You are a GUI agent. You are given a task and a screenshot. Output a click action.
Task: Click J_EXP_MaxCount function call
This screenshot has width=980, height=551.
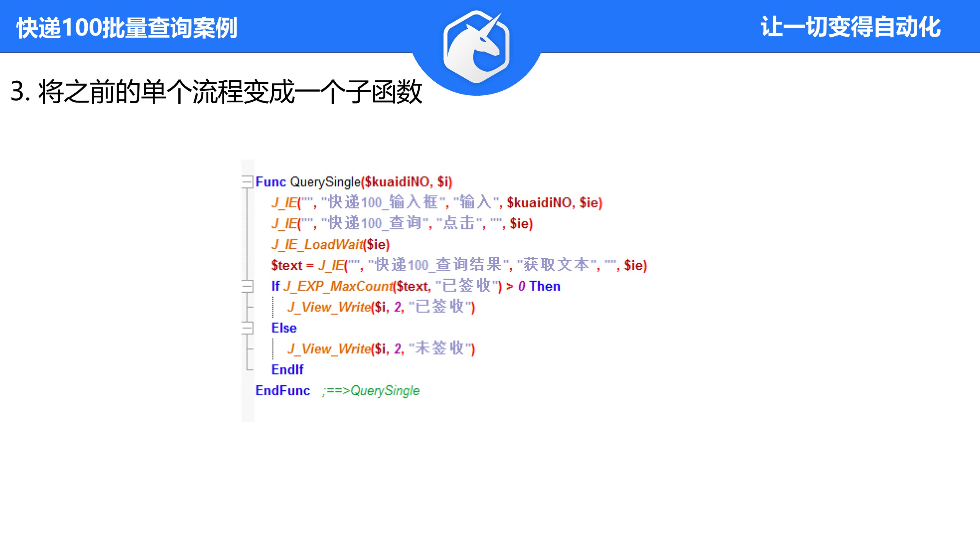tap(338, 286)
